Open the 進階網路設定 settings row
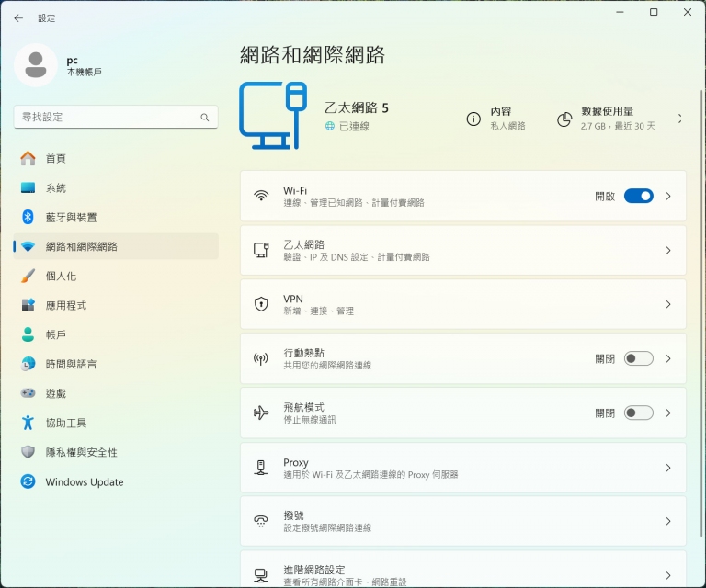Image resolution: width=706 pixels, height=588 pixels. coord(463,569)
